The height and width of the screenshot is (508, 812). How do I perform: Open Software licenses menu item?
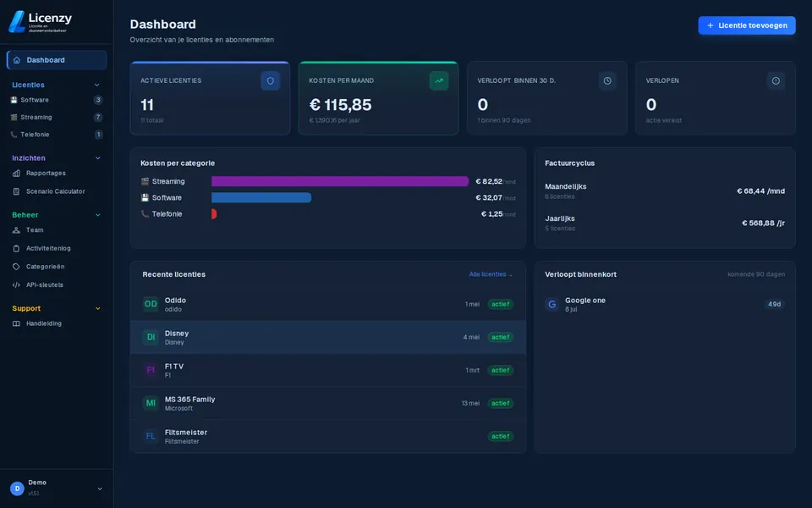(57, 100)
